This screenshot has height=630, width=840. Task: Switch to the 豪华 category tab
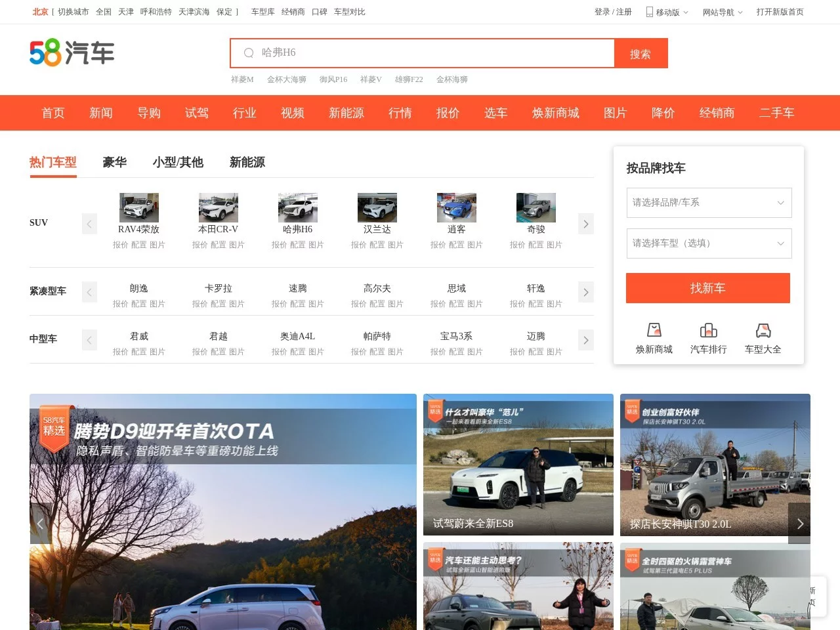114,162
